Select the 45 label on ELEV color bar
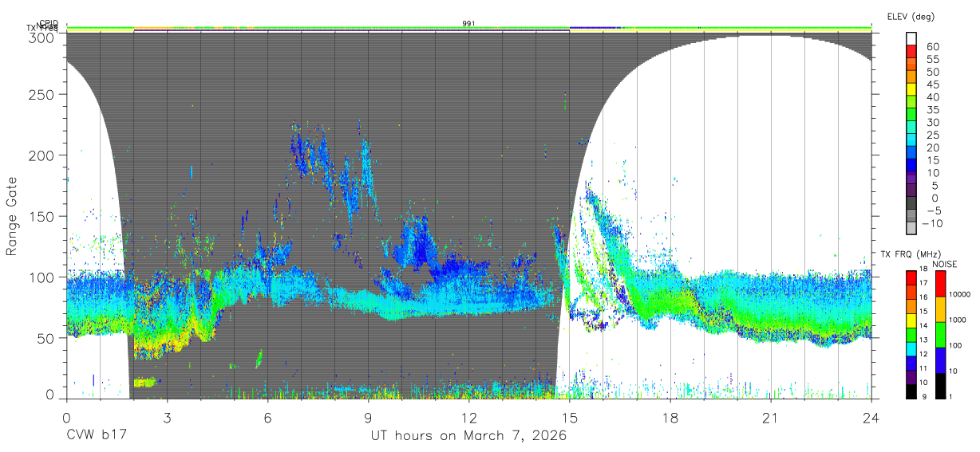The height and width of the screenshot is (452, 980). point(932,85)
